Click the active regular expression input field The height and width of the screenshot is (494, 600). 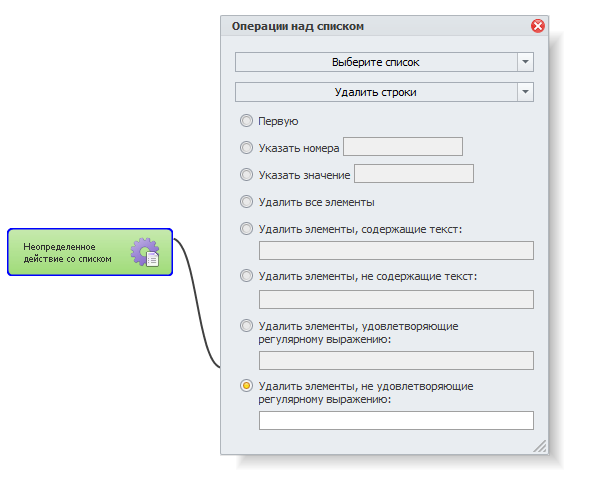point(396,421)
